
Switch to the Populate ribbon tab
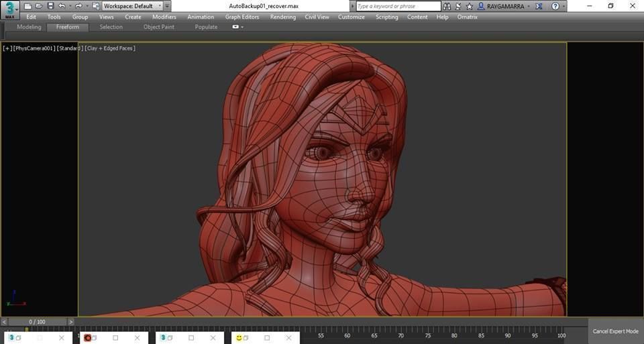(206, 27)
